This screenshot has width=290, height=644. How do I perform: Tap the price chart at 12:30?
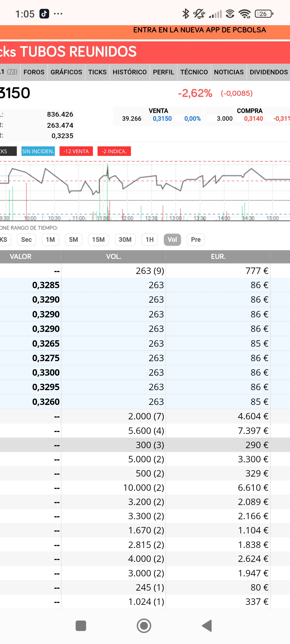[x=151, y=188]
